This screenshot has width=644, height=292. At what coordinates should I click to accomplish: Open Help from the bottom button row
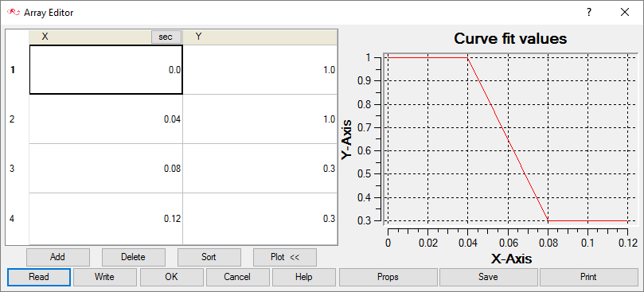pos(304,277)
